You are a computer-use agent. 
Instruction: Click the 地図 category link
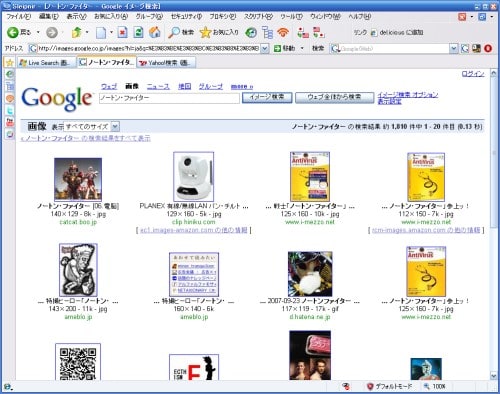(x=184, y=86)
